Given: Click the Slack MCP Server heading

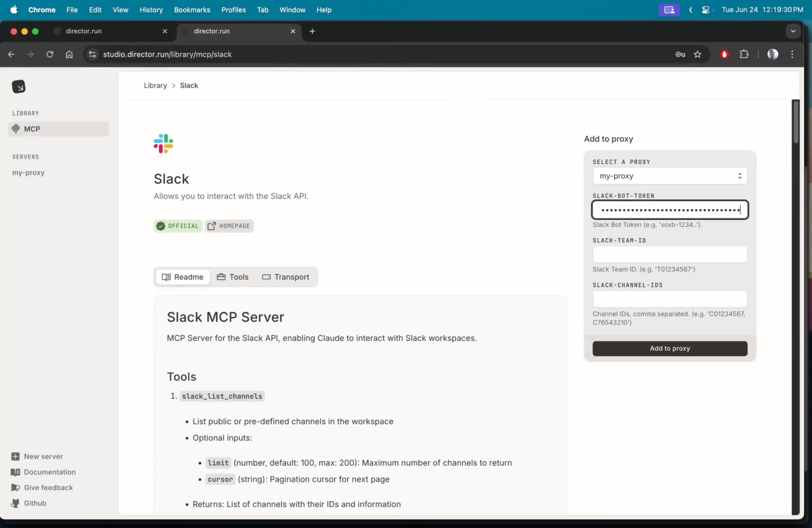Looking at the screenshot, I should [226, 317].
